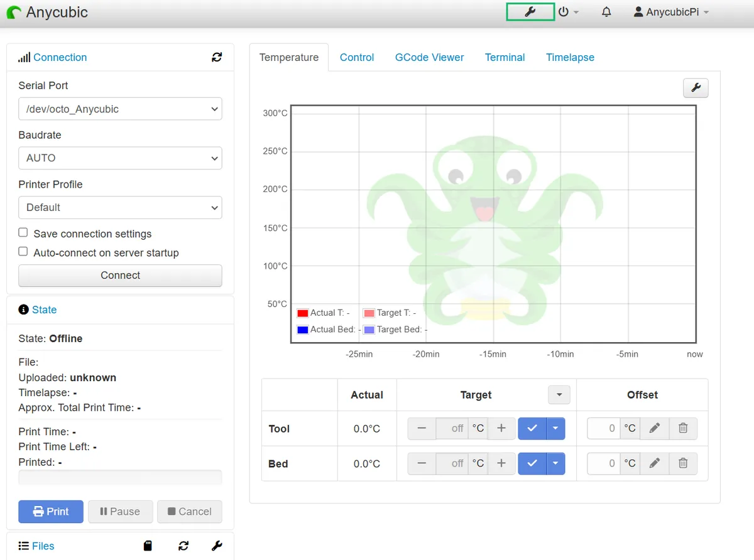Increase the Tool target temperature
This screenshot has height=560, width=754.
click(x=501, y=429)
